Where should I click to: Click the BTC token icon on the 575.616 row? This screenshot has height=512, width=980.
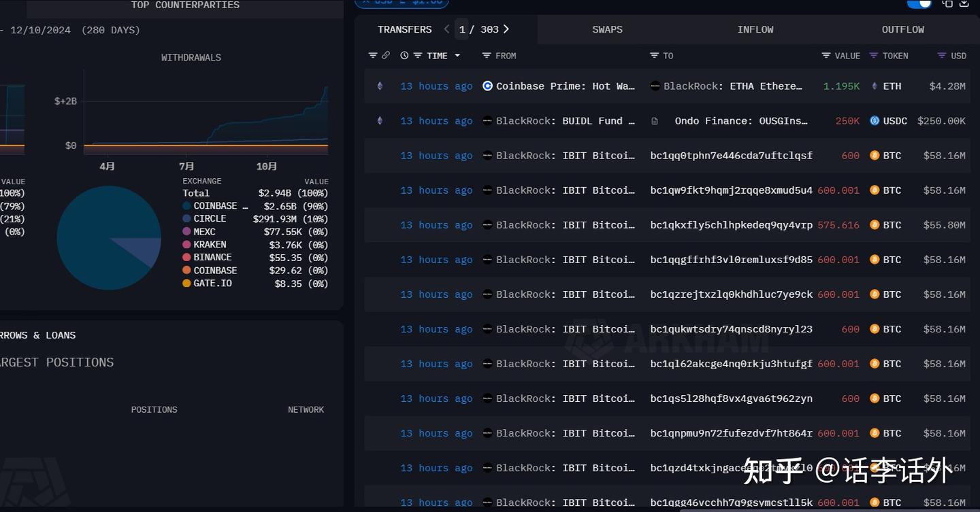(875, 225)
